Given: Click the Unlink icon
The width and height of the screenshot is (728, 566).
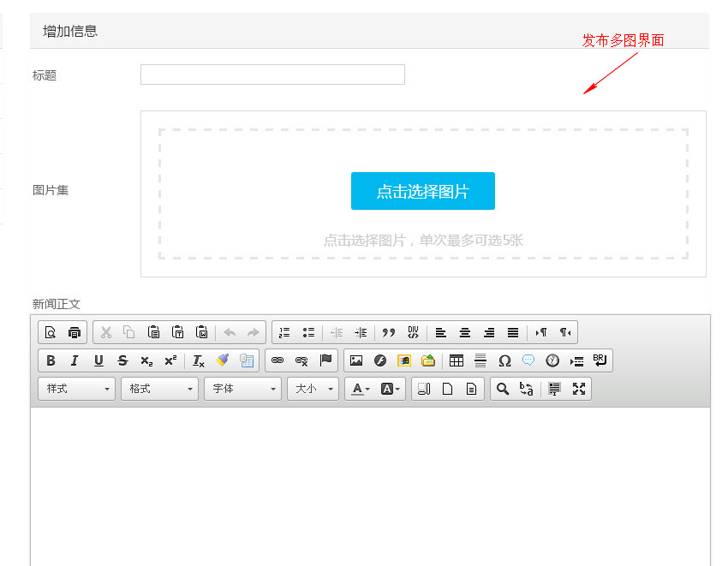Looking at the screenshot, I should click(301, 360).
